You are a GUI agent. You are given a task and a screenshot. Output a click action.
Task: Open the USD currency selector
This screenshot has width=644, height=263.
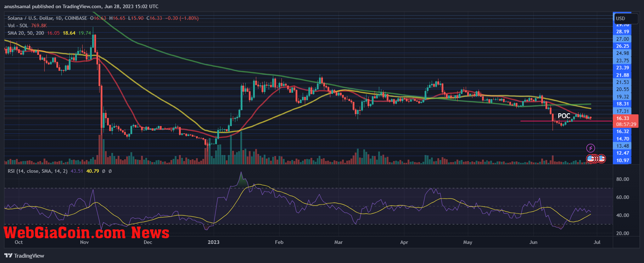(x=626, y=18)
